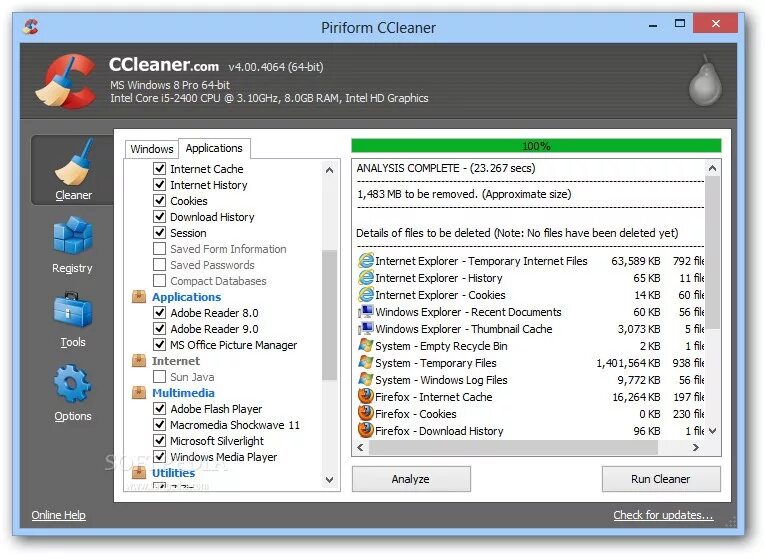Click the Internet group heading

176,360
